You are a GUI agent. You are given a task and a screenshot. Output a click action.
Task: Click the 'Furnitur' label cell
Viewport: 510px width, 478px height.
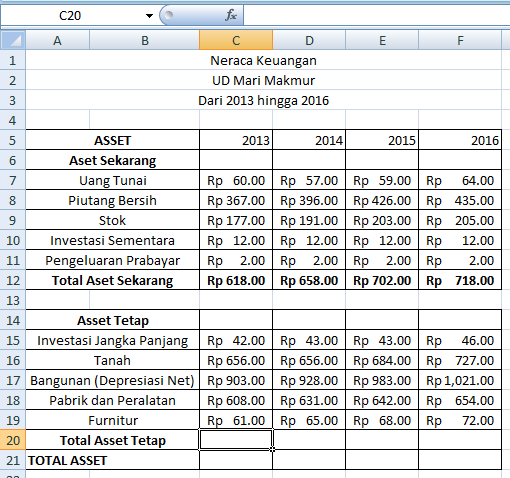point(113,420)
